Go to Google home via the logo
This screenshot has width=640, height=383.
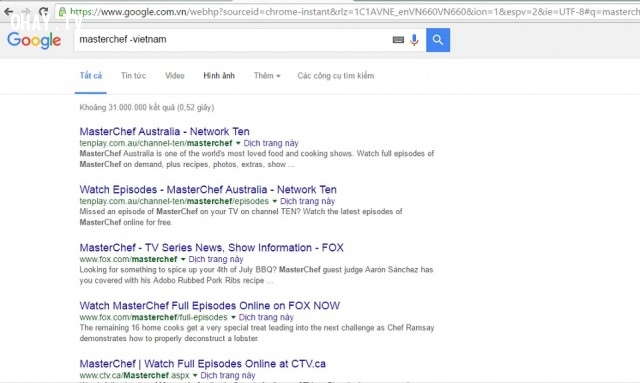(34, 40)
